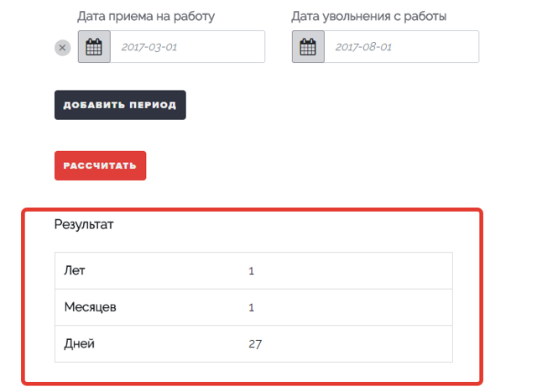Select the years value 1 in the Лет row
This screenshot has height=392, width=537.
tap(252, 271)
